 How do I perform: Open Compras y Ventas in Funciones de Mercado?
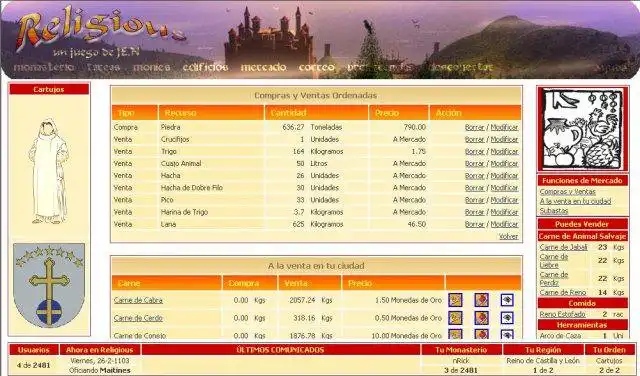pyautogui.click(x=567, y=191)
